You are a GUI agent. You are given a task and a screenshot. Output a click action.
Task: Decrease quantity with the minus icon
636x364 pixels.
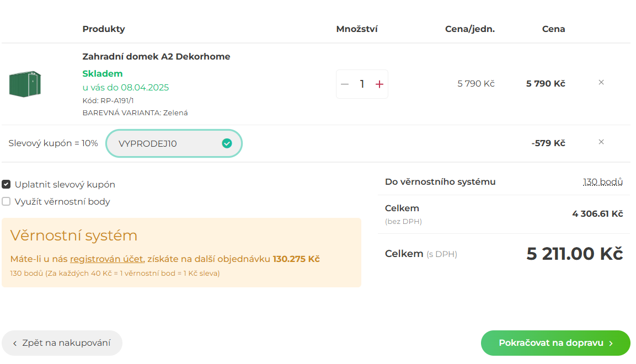pyautogui.click(x=345, y=84)
